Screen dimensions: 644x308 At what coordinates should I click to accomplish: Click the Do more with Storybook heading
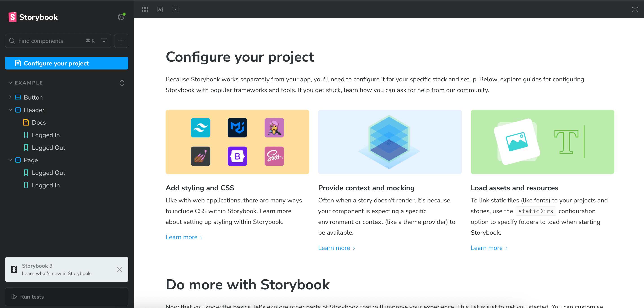click(x=248, y=284)
